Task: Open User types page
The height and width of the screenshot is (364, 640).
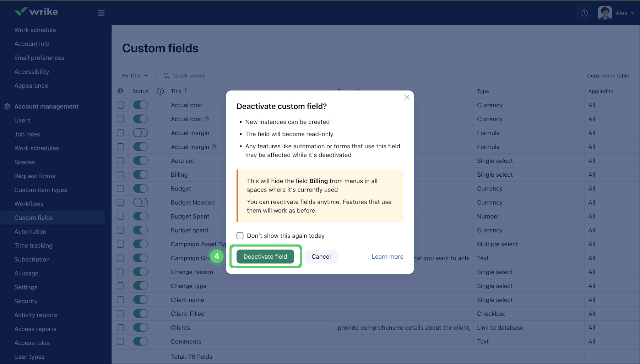Action: pyautogui.click(x=29, y=357)
